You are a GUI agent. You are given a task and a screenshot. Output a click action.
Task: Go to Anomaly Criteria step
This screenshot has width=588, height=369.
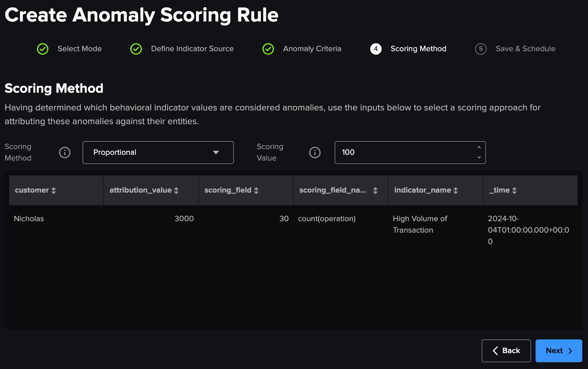click(x=312, y=49)
